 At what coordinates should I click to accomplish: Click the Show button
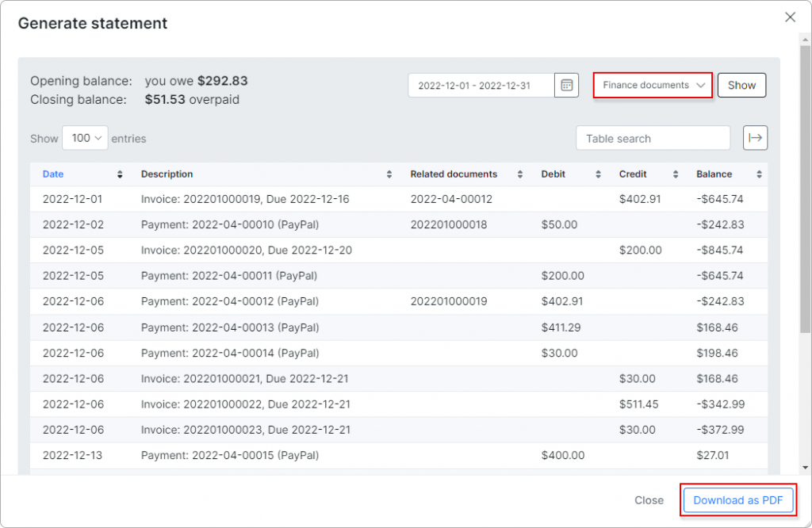(x=741, y=85)
